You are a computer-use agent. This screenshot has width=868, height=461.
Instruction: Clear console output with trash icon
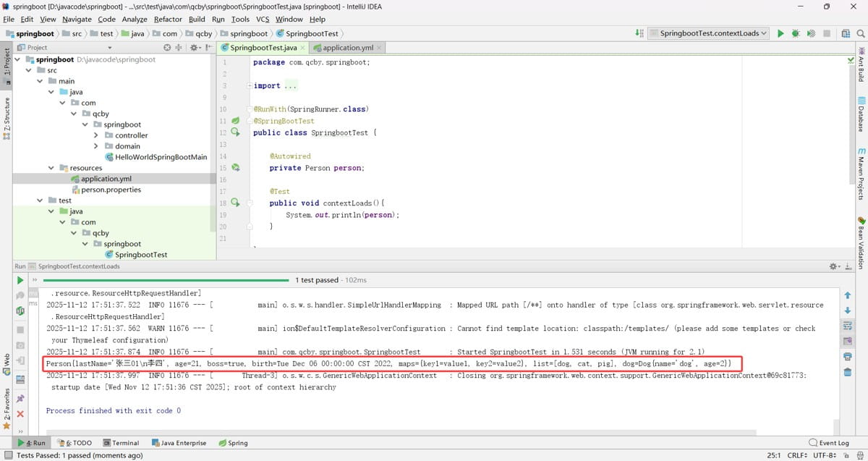coord(847,372)
